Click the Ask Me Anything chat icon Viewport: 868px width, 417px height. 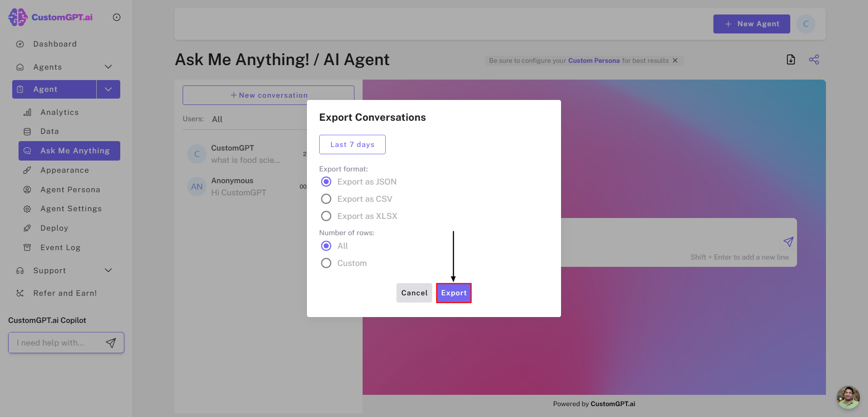point(27,151)
